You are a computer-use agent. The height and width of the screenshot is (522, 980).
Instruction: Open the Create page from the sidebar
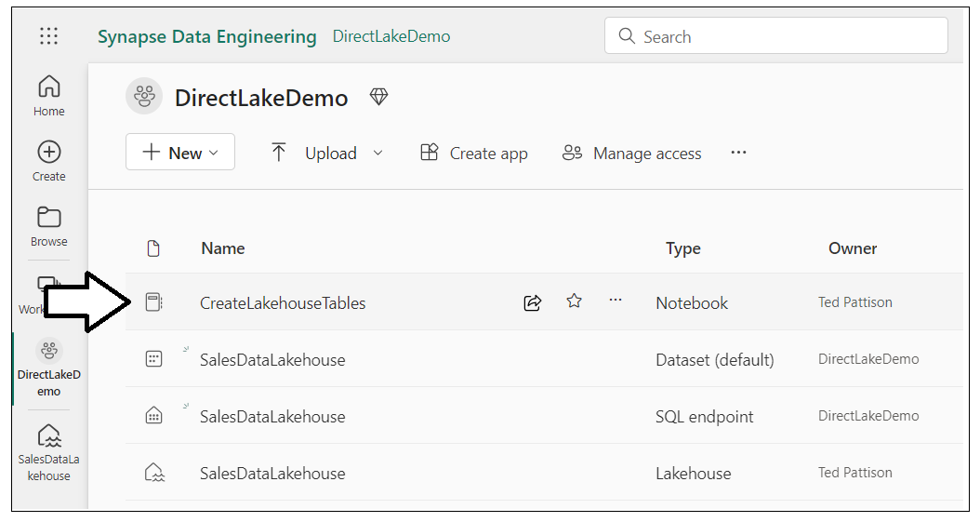pyautogui.click(x=48, y=161)
